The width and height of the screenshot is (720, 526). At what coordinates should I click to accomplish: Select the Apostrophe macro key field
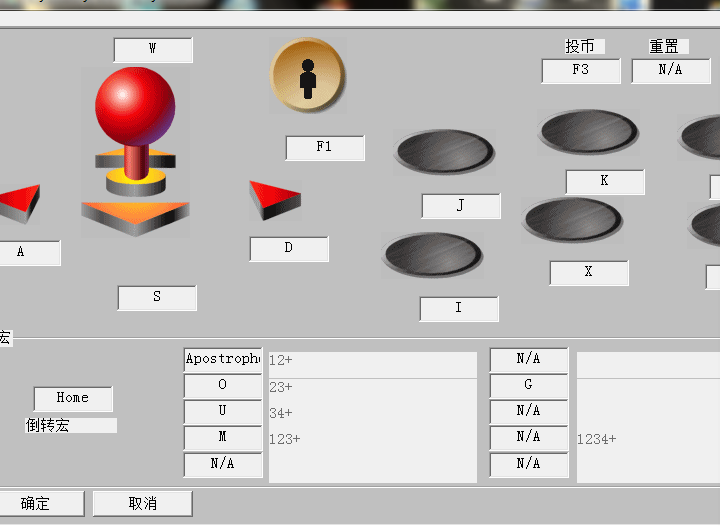point(223,359)
